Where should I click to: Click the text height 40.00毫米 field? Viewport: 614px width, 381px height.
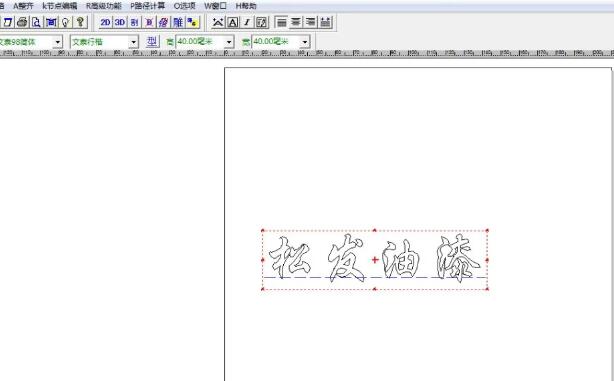[200, 42]
